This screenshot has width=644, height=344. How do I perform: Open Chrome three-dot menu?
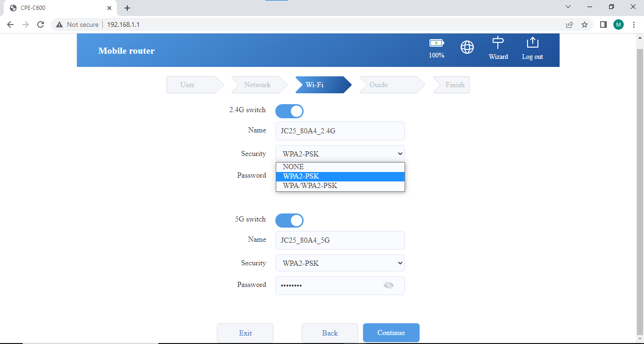[x=634, y=25]
